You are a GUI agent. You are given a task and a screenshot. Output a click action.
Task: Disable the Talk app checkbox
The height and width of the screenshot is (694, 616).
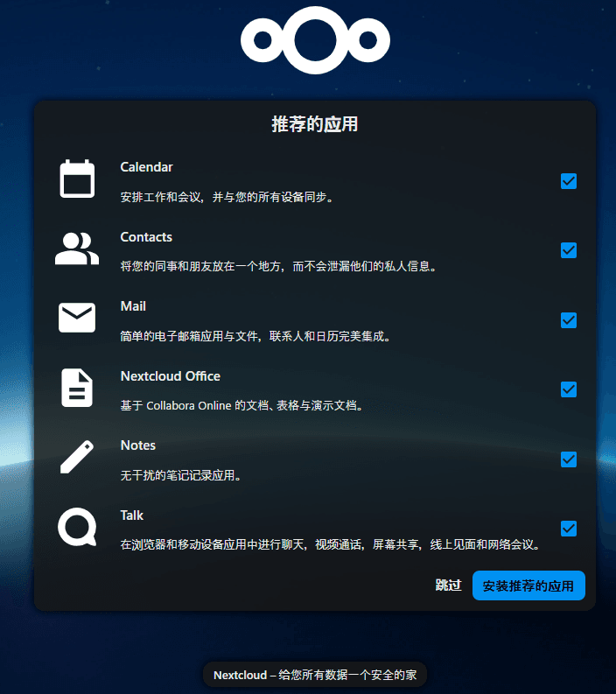(x=569, y=529)
